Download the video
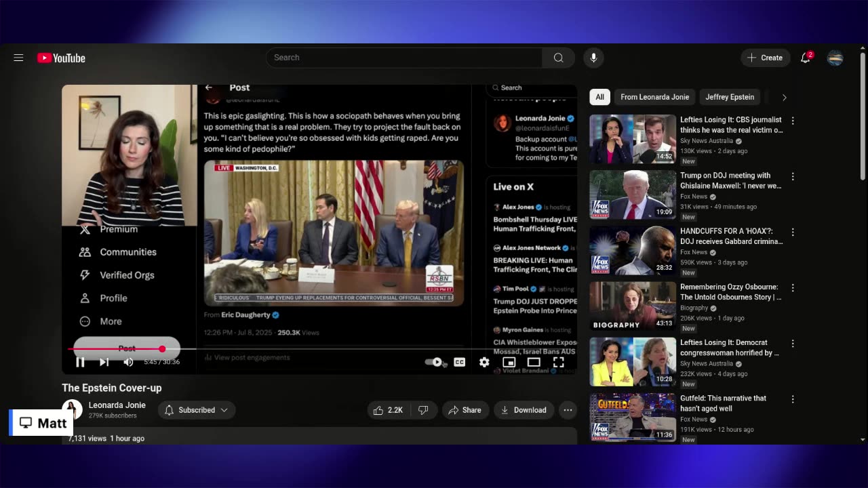The width and height of the screenshot is (868, 488). (x=524, y=410)
